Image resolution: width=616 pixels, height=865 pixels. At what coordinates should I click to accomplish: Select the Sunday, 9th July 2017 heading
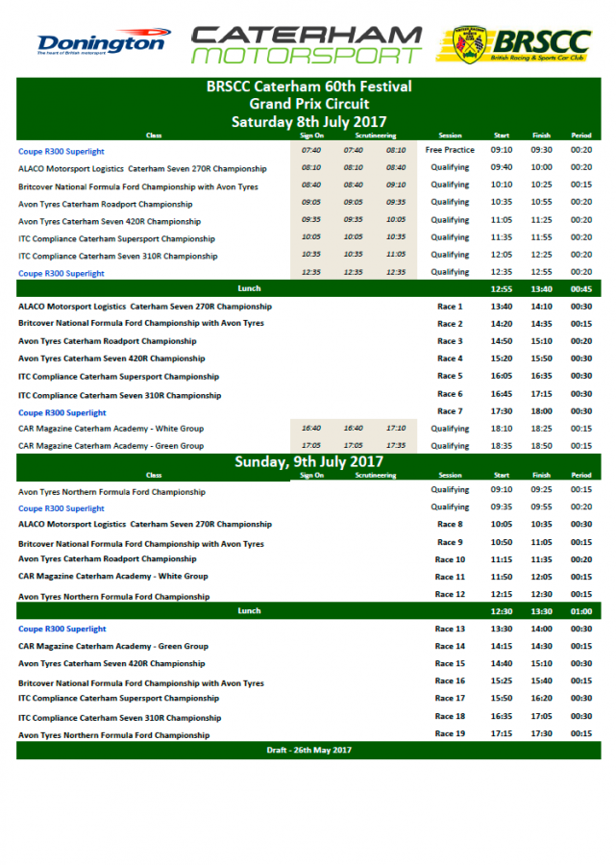point(308,462)
